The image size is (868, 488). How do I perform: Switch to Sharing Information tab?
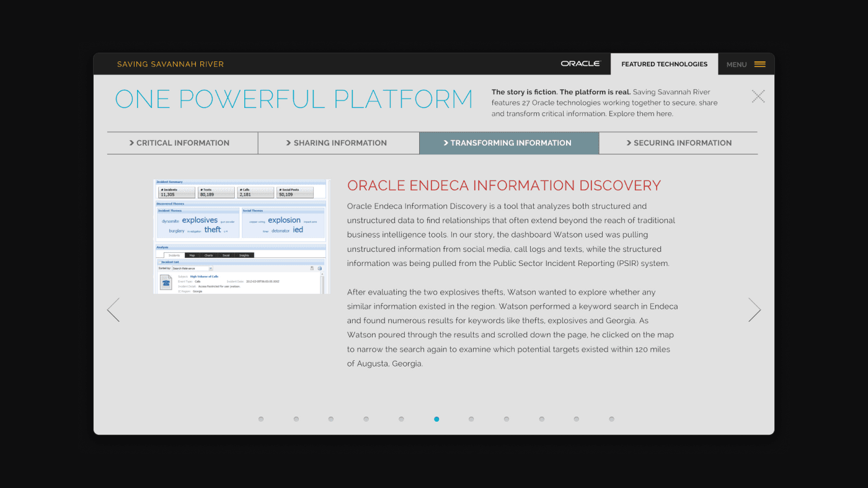click(339, 143)
